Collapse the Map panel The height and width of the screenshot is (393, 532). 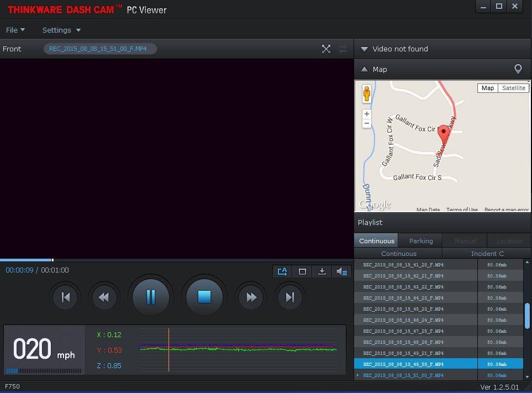365,69
